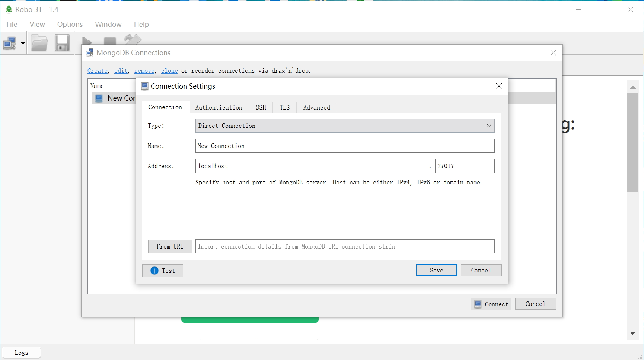Open the View menu
Image resolution: width=644 pixels, height=360 pixels.
(x=37, y=24)
